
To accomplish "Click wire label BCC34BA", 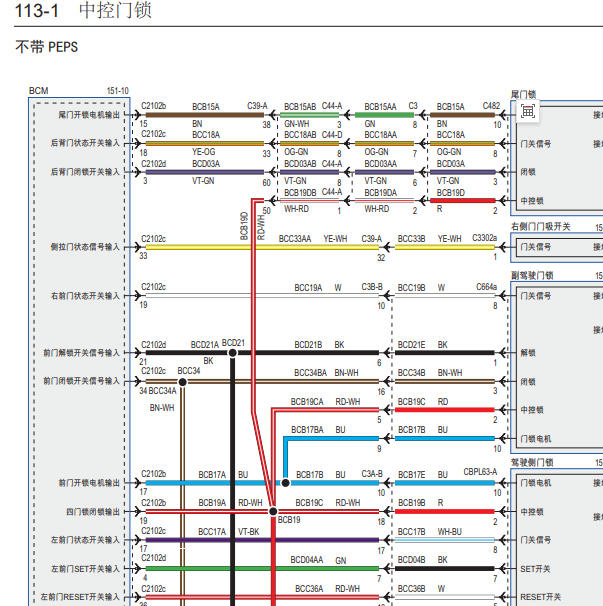I will click(x=310, y=373).
